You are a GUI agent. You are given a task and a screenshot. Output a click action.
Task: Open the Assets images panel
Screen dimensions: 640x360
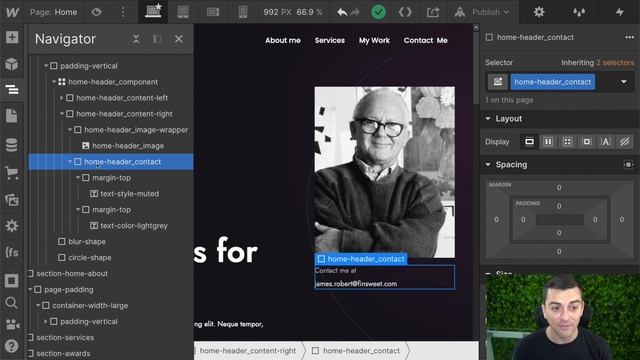12,200
